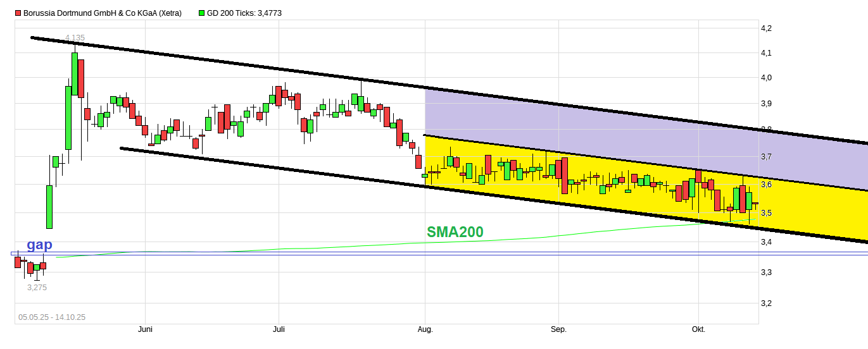The image size is (868, 349).
Task: Click the 3,8 price axis label
Action: coord(766,130)
